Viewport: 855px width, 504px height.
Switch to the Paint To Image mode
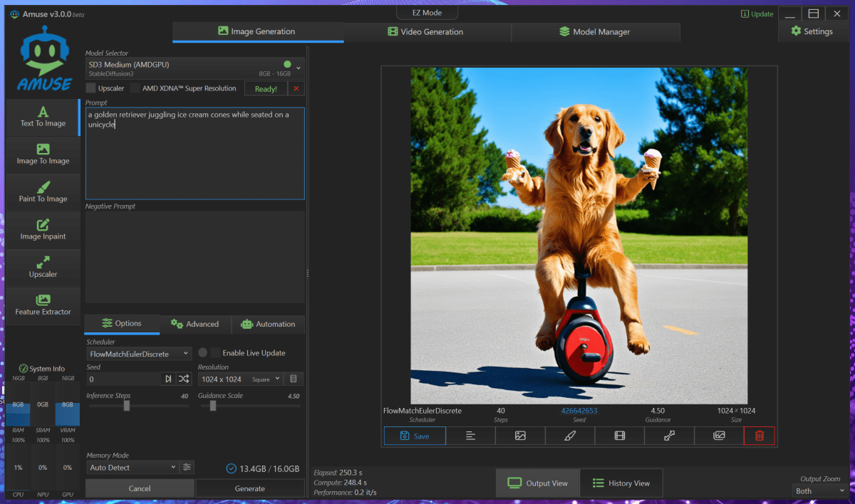[43, 191]
